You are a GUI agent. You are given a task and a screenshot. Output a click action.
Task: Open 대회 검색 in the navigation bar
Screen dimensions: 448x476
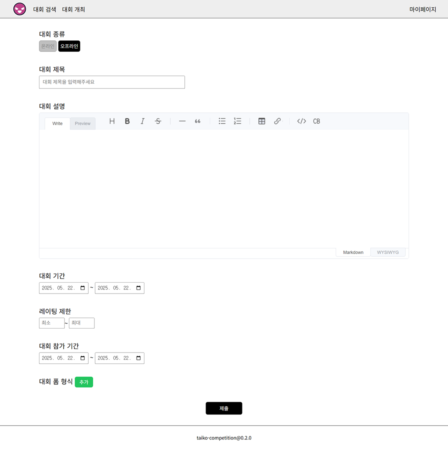coord(44,9)
